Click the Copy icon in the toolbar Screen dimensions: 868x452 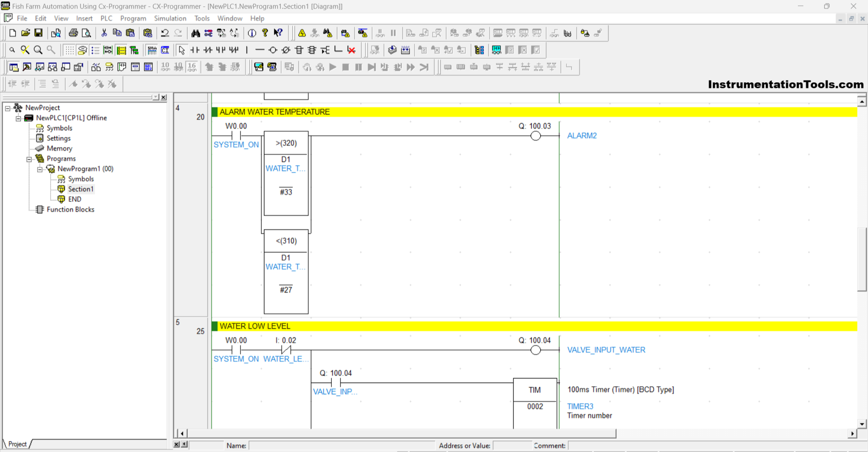pos(117,33)
